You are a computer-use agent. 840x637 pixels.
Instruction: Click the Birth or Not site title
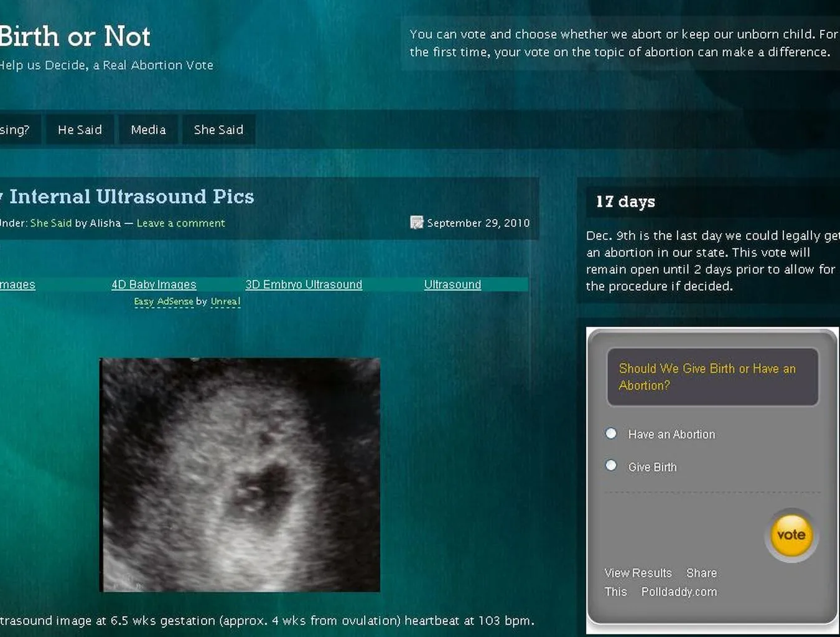click(75, 37)
